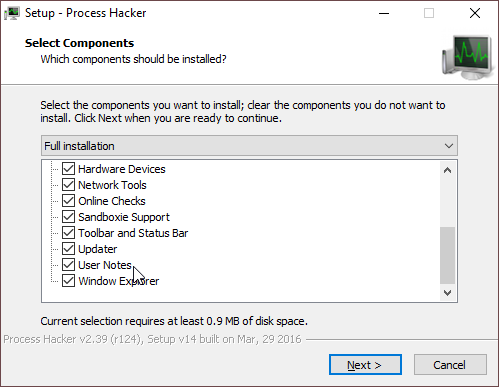Viewport: 499px width, 387px height.
Task: Toggle the User Notes checkbox
Action: [x=68, y=265]
